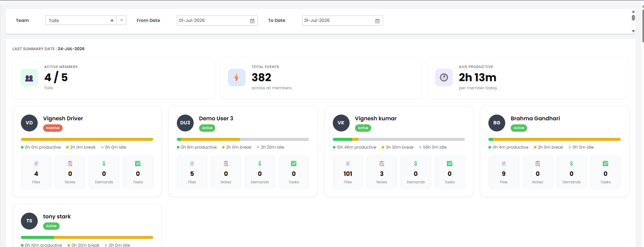Image resolution: width=644 pixels, height=247 pixels.
Task: Open the From Date calendar picker
Action: [252, 21]
